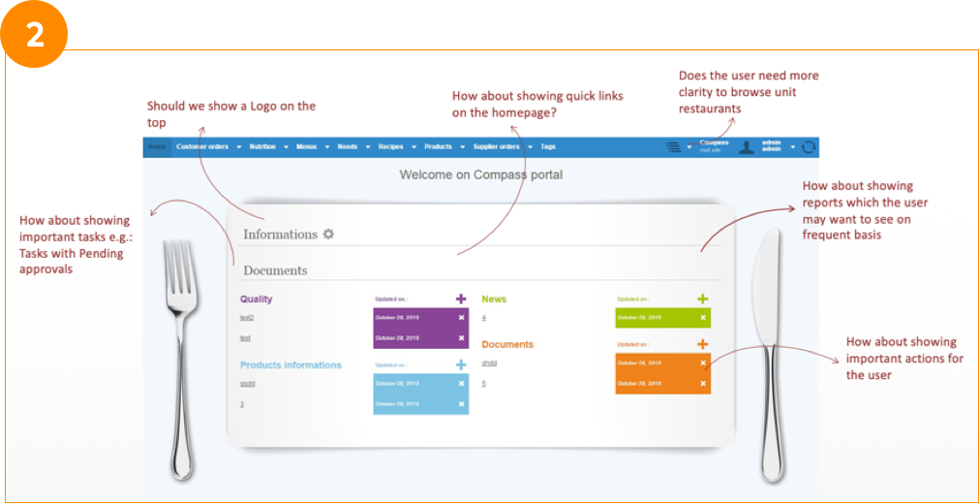Expand the Nutrition menu dropdown arrow
Screen dimensions: 980x504
coord(286,147)
